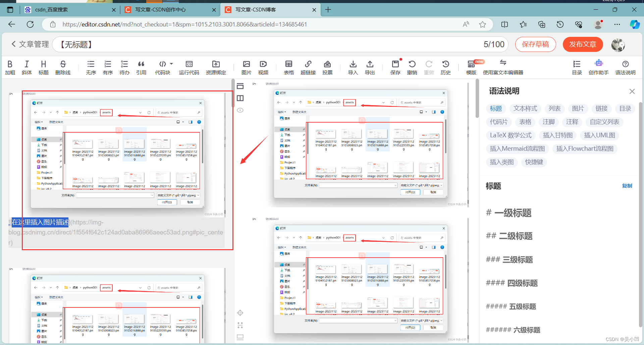Viewport: 644px width, 345px height.
Task: Open the user avatar menu
Action: pyautogui.click(x=618, y=45)
